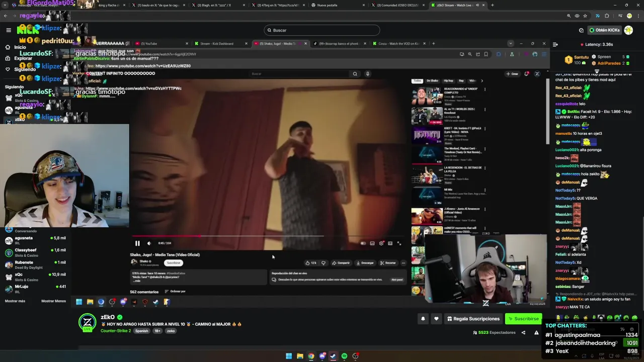Share the zEkO stream
The height and width of the screenshot is (362, 644).
(x=523, y=332)
